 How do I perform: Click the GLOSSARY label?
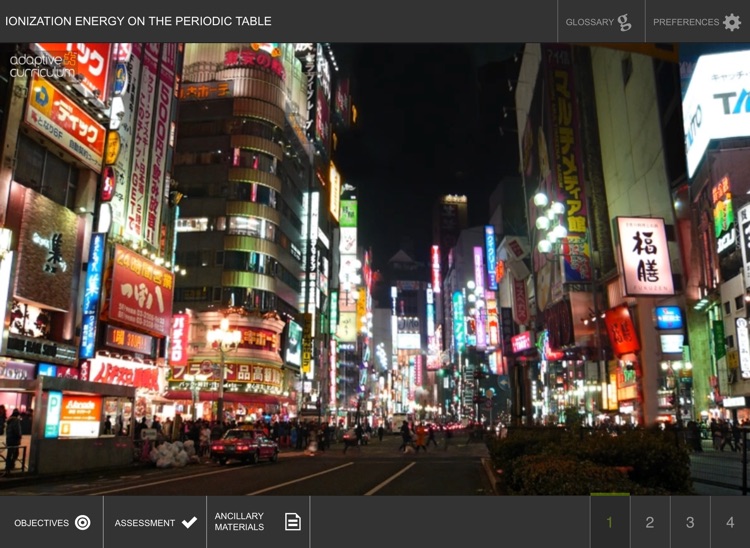click(589, 22)
